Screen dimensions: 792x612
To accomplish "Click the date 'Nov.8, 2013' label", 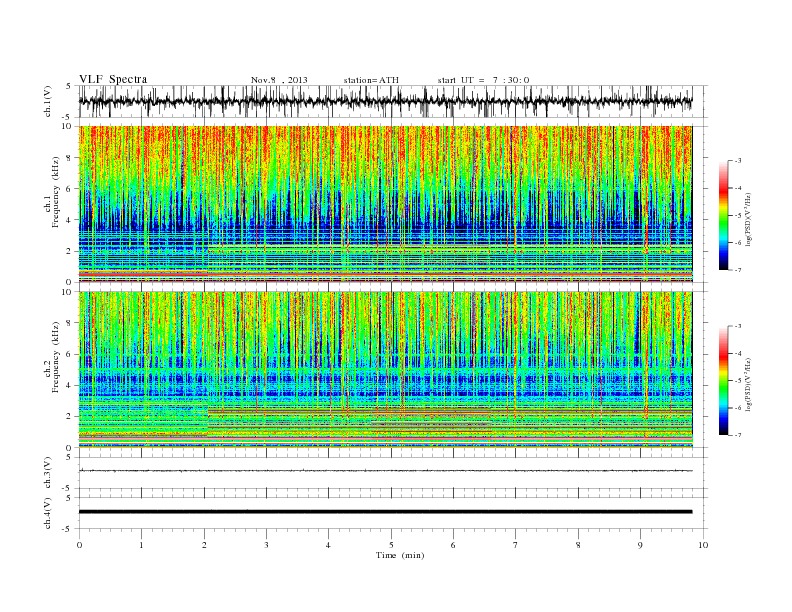I will 279,80.
